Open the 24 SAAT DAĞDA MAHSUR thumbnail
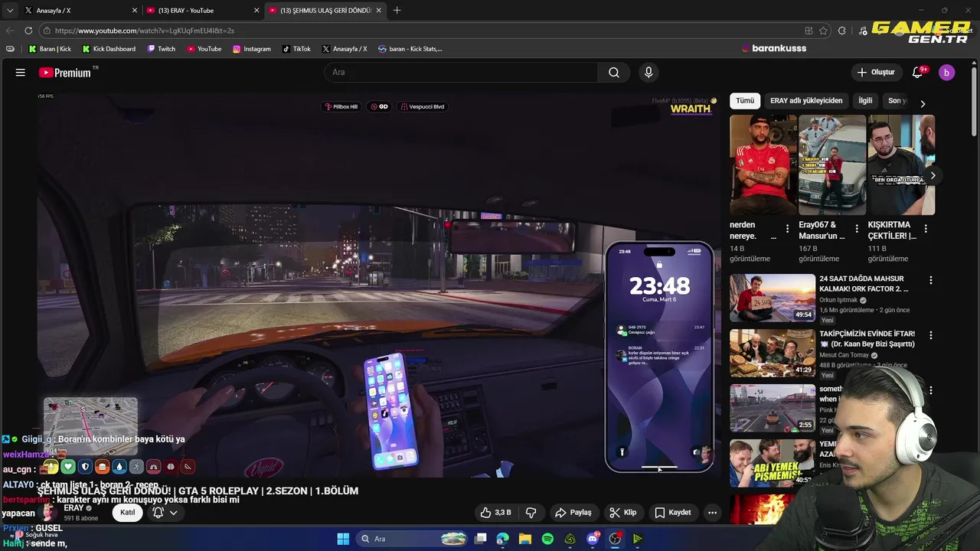The height and width of the screenshot is (551, 980). click(x=773, y=298)
